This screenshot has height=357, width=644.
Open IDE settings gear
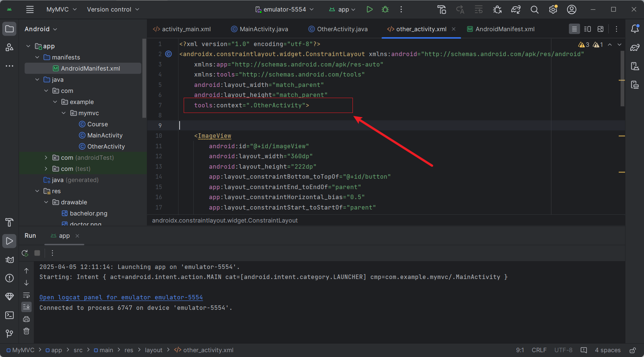click(x=553, y=10)
